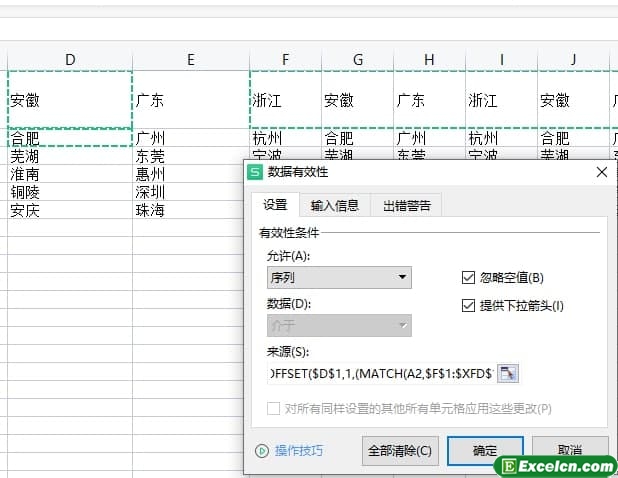Open the 出错警告 tab
The height and width of the screenshot is (478, 618).
pos(407,206)
